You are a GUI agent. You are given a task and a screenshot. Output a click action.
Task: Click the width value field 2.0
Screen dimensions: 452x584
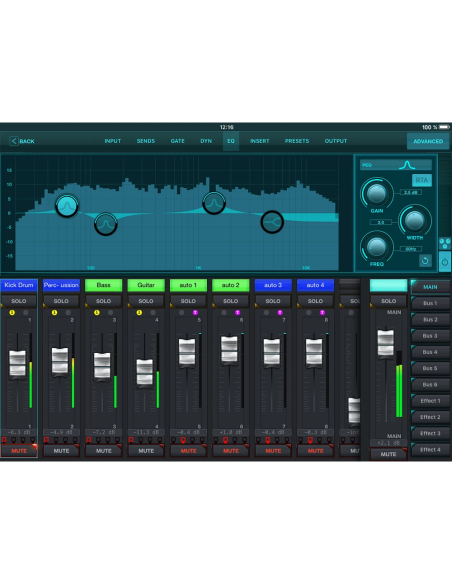click(381, 222)
